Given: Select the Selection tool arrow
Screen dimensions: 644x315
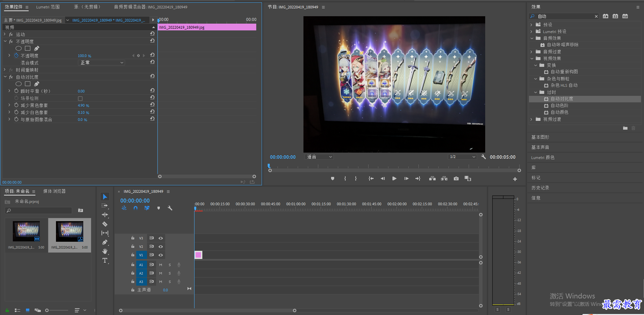Looking at the screenshot, I should click(105, 196).
